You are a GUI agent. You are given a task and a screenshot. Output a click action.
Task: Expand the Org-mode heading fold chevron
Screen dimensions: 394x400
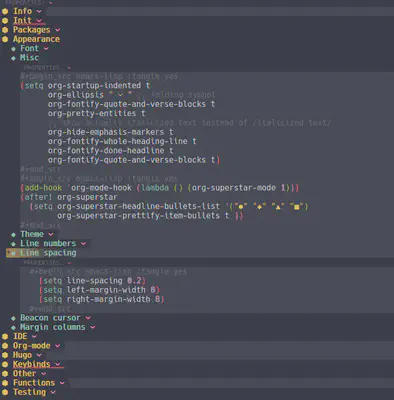tap(58, 346)
